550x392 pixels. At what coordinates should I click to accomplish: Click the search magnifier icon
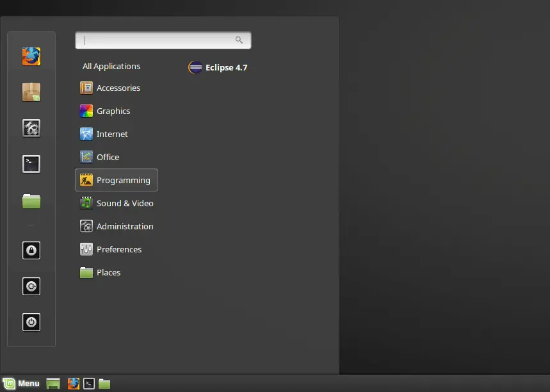[239, 40]
